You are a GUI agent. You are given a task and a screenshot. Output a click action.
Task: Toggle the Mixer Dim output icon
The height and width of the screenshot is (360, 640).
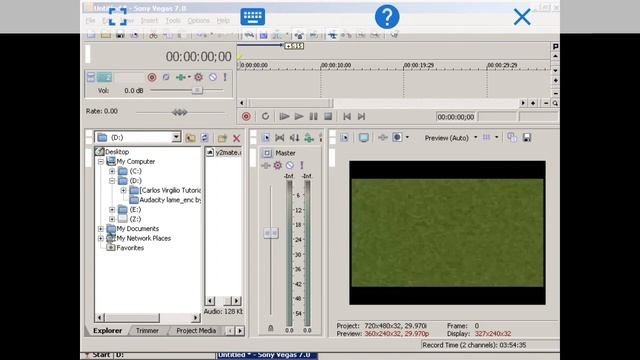point(294,138)
